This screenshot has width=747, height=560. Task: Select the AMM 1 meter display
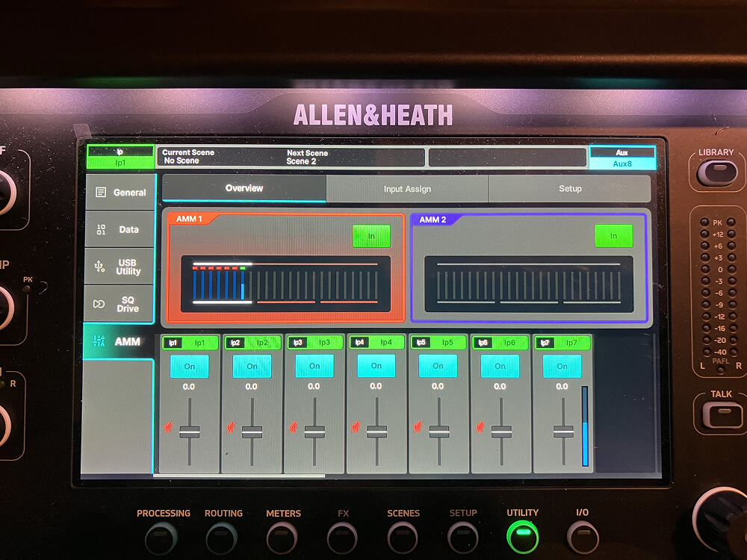286,284
